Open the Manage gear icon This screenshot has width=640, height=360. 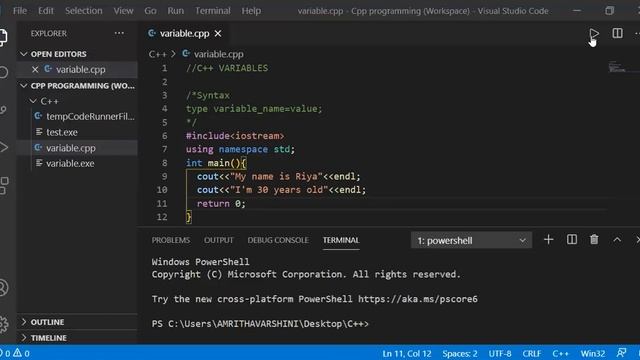(x=3, y=324)
